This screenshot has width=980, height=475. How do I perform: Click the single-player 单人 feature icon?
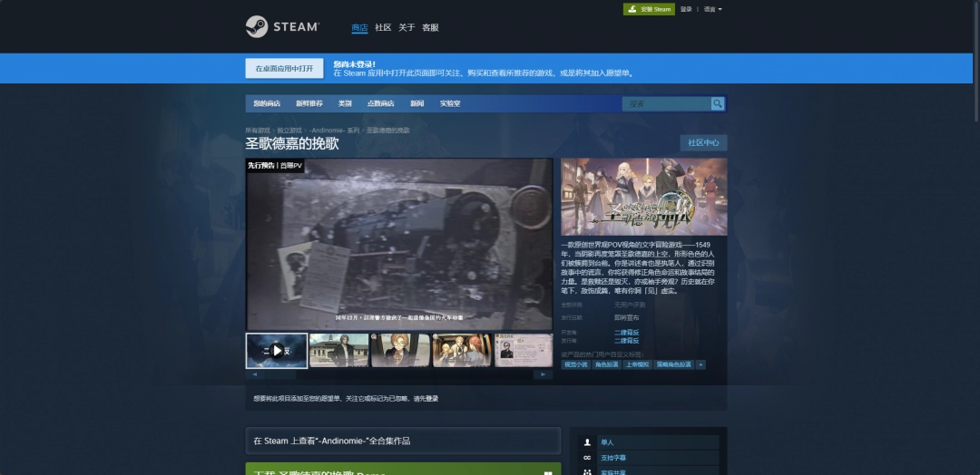[x=587, y=442]
